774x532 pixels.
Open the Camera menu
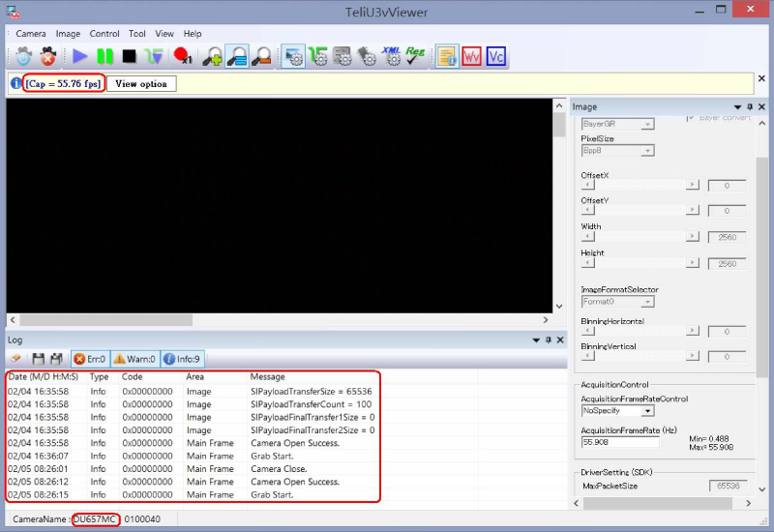(x=31, y=34)
